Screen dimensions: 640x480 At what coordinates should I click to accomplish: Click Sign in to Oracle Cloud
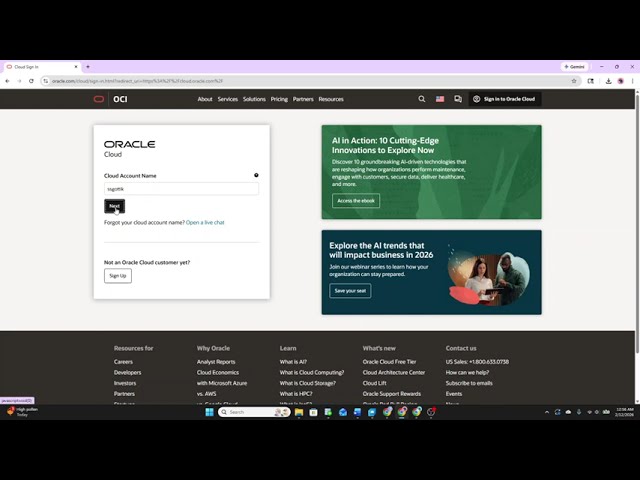(505, 99)
